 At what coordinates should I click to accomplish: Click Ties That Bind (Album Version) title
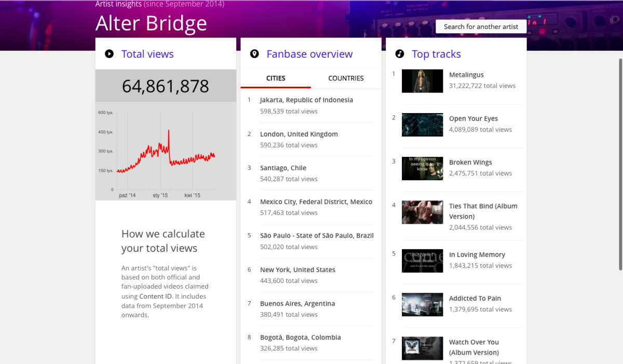tap(483, 211)
